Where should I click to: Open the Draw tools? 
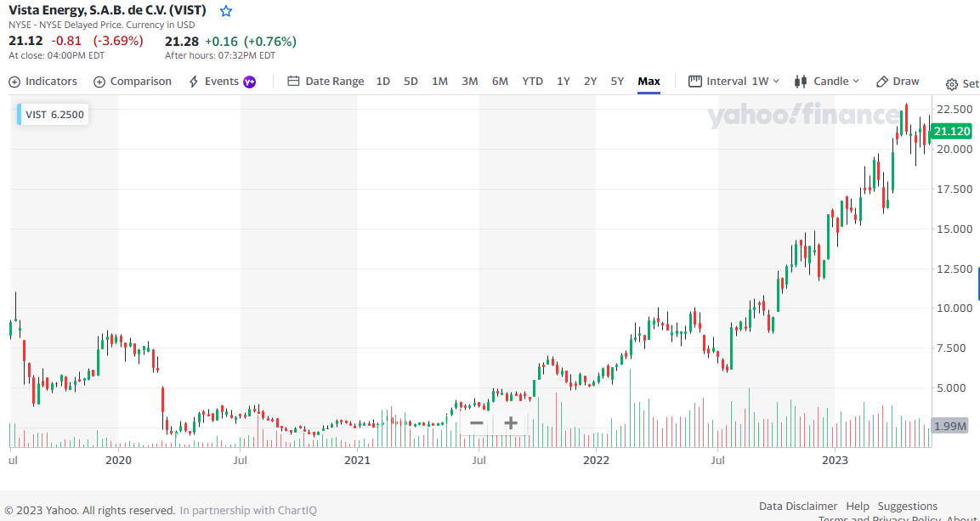click(898, 82)
